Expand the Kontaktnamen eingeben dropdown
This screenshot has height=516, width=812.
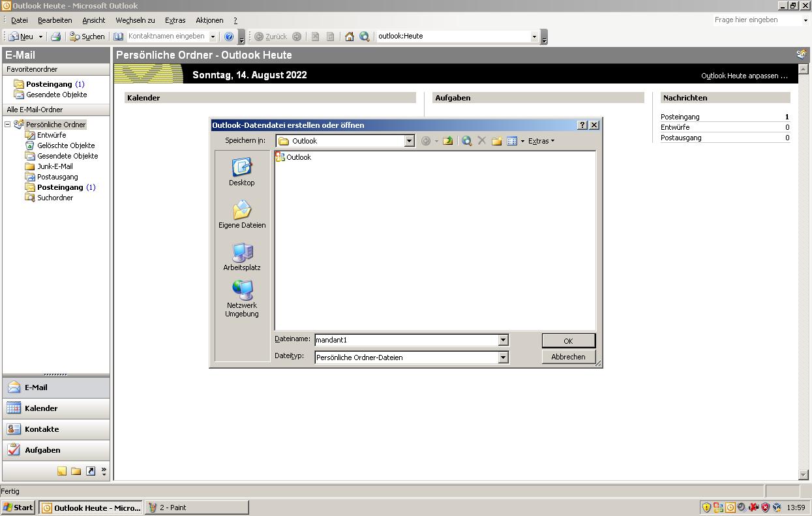(x=213, y=37)
